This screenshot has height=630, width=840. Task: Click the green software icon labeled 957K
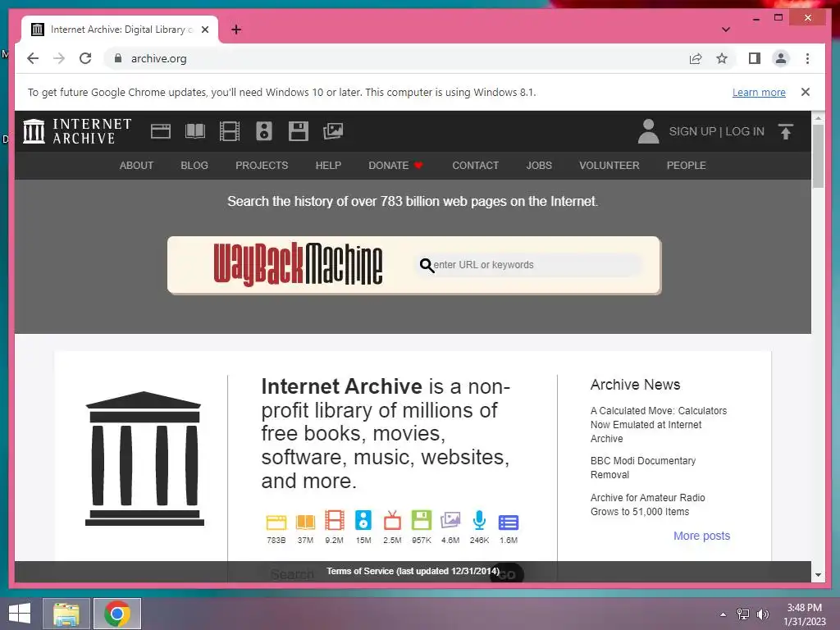click(x=422, y=521)
